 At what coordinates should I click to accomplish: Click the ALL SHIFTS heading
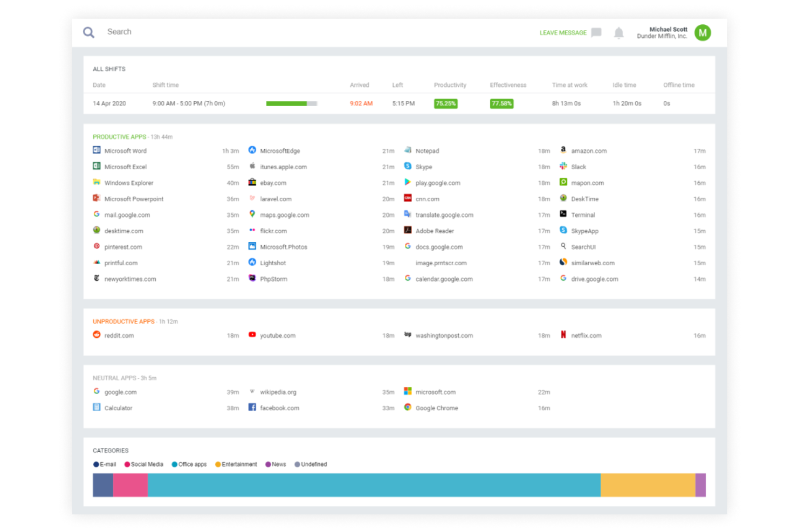(x=109, y=69)
